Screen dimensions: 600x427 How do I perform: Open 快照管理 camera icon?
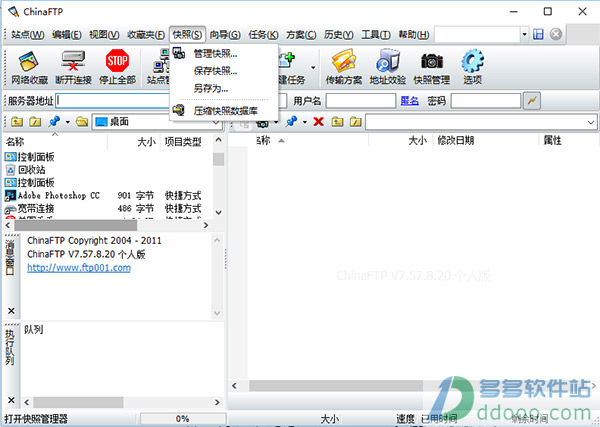tap(432, 67)
